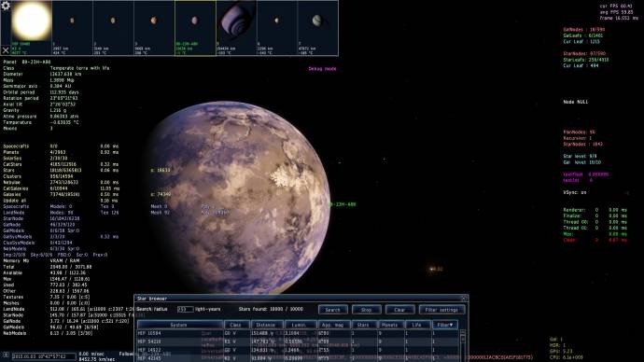Screen dimensions: 644x362
Task: Open the Filter dropdown column header
Action: click(445, 325)
